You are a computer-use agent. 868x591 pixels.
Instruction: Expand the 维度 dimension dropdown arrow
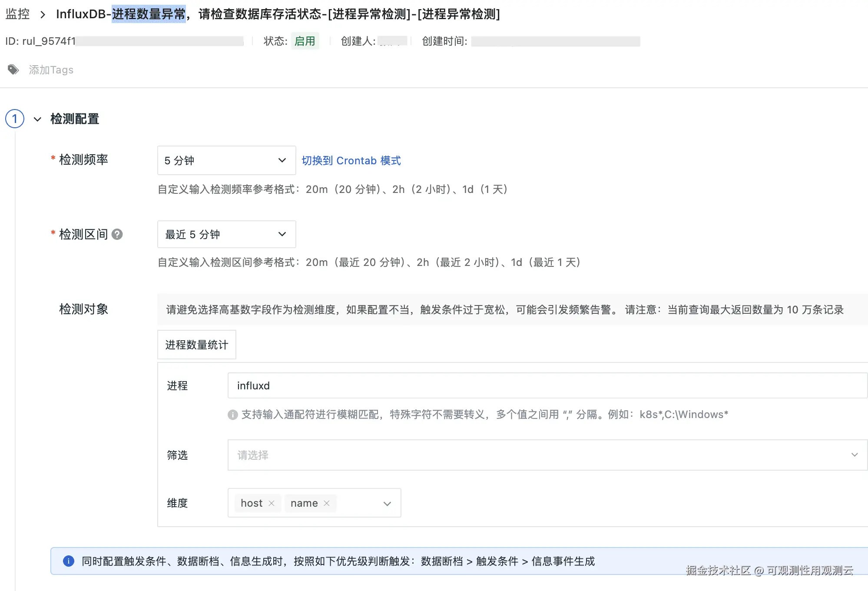pyautogui.click(x=387, y=504)
